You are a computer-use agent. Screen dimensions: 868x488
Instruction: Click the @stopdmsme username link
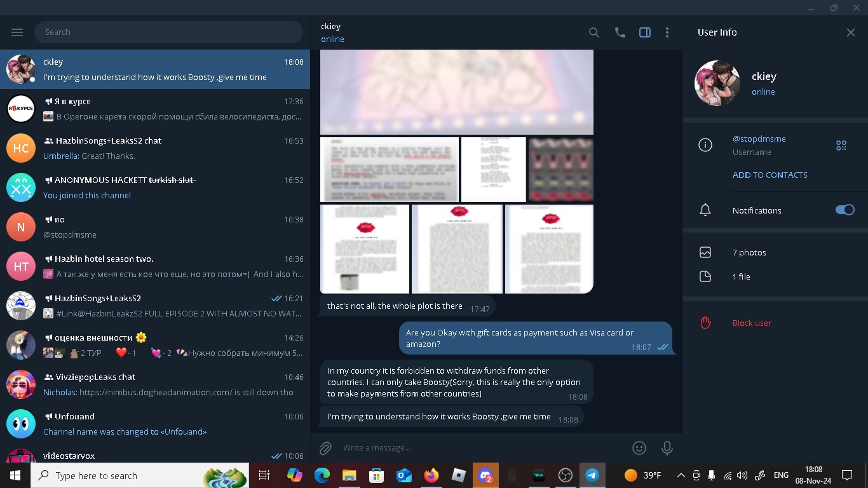(x=759, y=139)
